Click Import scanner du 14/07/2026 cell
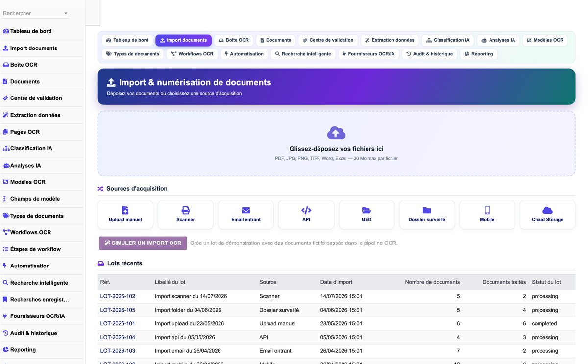The height and width of the screenshot is (364, 588). 191,296
